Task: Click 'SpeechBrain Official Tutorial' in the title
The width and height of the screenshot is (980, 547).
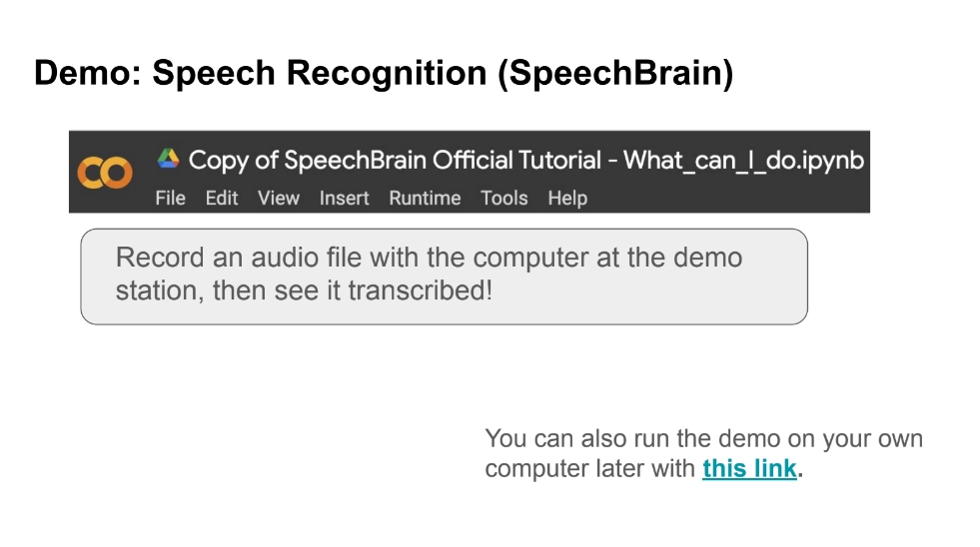Action: (x=443, y=161)
